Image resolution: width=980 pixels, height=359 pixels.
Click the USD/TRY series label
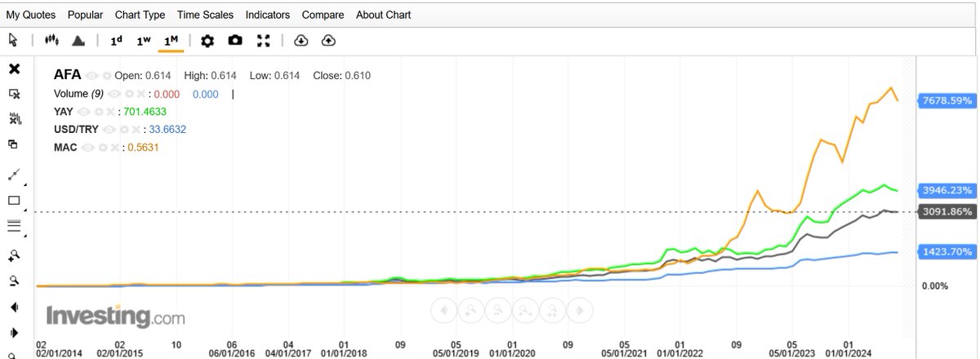pos(76,130)
